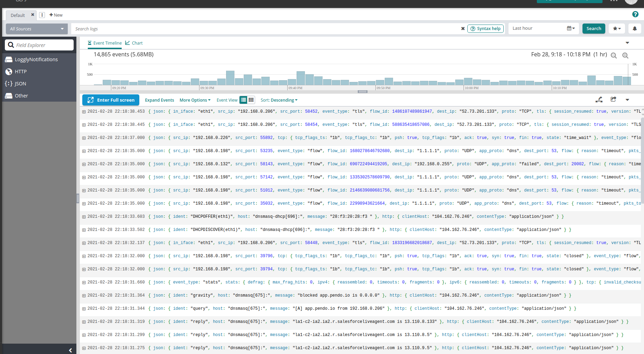Open the events toolbar caret menu
This screenshot has height=354, width=644.
point(627,100)
